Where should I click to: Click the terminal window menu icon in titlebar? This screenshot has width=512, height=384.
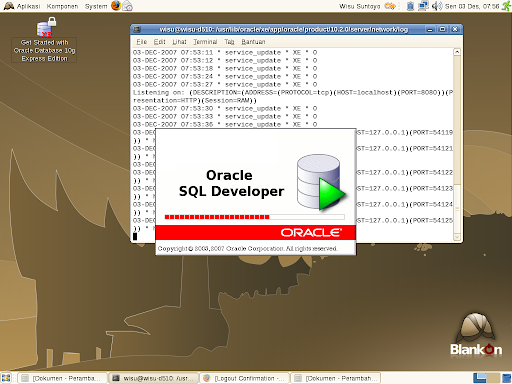137,29
